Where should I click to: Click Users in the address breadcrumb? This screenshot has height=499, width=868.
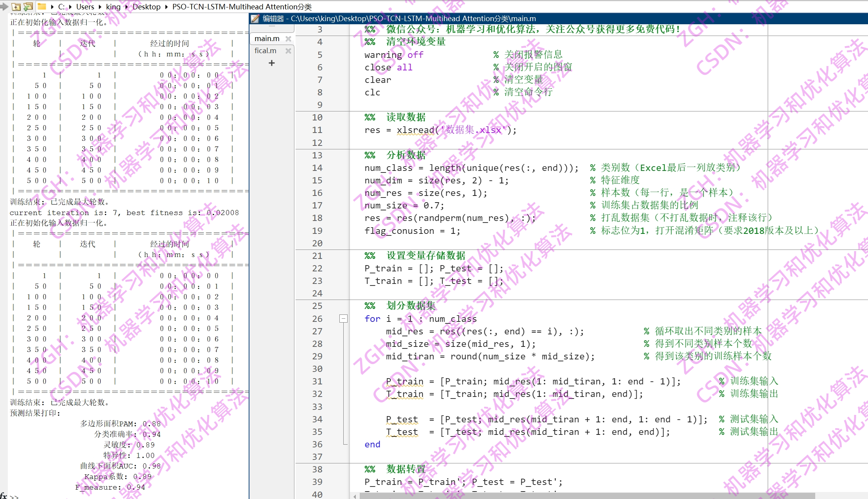tap(85, 7)
